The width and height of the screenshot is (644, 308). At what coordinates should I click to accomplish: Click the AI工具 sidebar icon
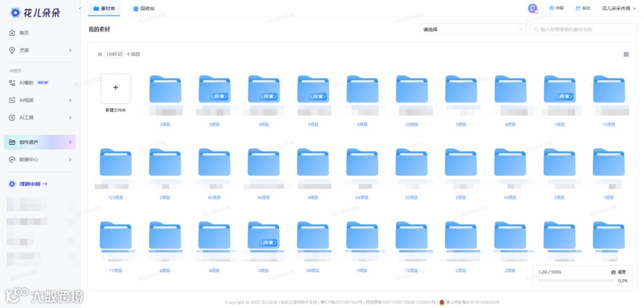click(12, 118)
